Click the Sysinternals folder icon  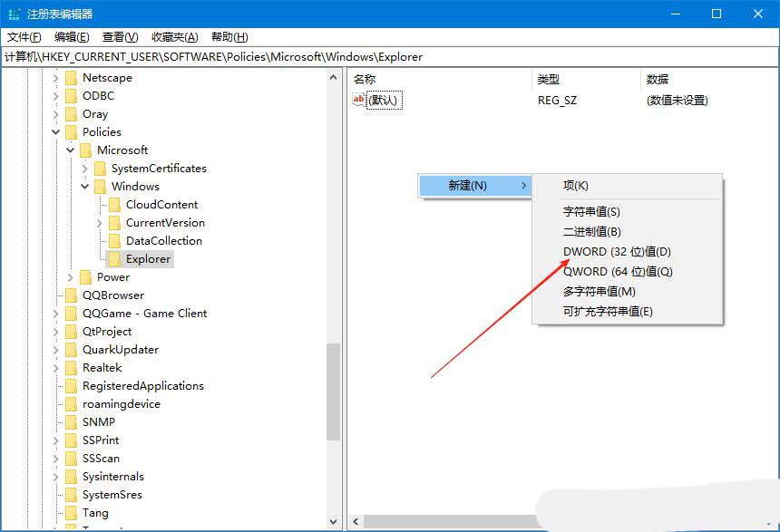coord(71,476)
